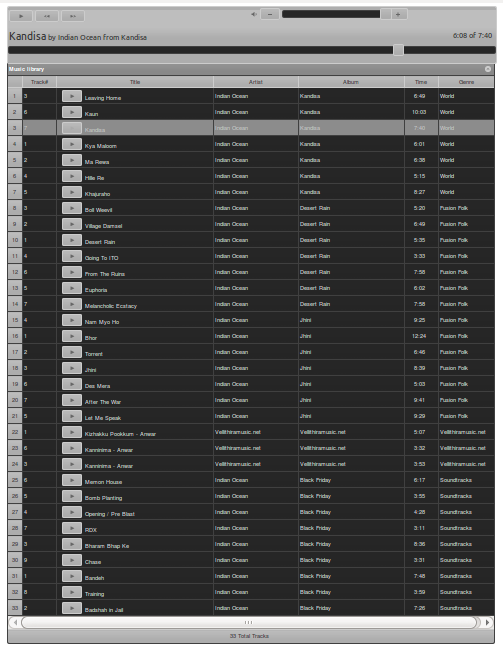Decrease volume with the minus button
Screen dimensions: 503x650
click(270, 15)
